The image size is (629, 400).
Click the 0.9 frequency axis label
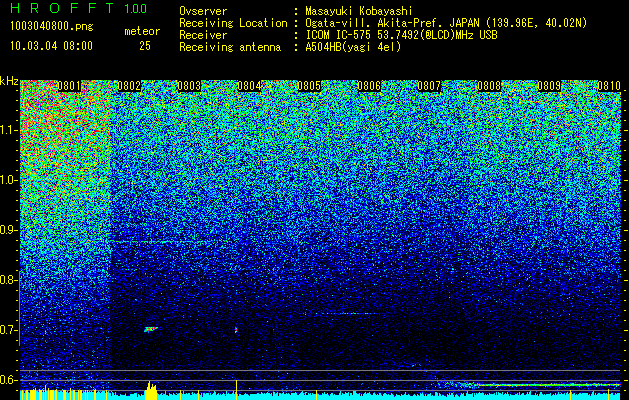coord(8,230)
